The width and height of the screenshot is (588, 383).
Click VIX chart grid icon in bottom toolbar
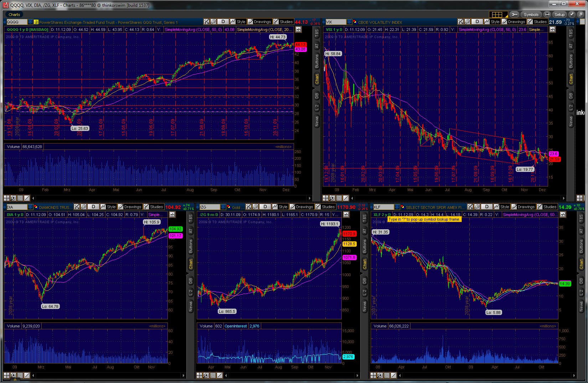tap(326, 198)
